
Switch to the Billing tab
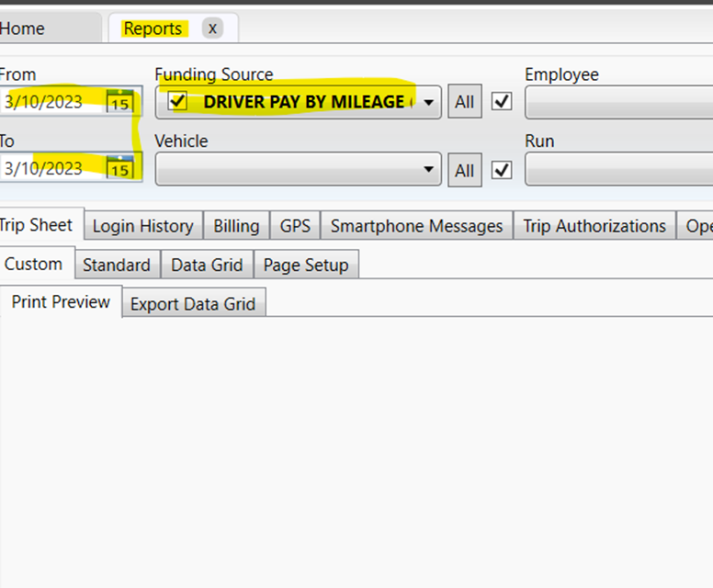[x=236, y=226]
